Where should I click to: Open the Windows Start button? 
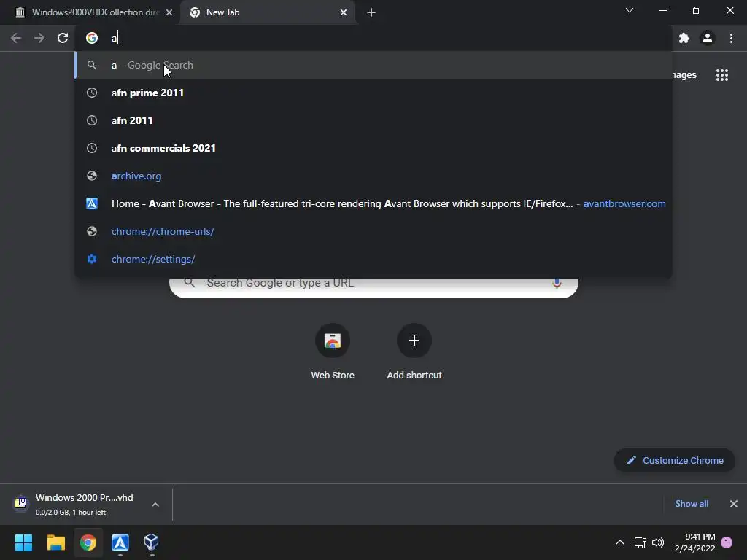[23, 542]
